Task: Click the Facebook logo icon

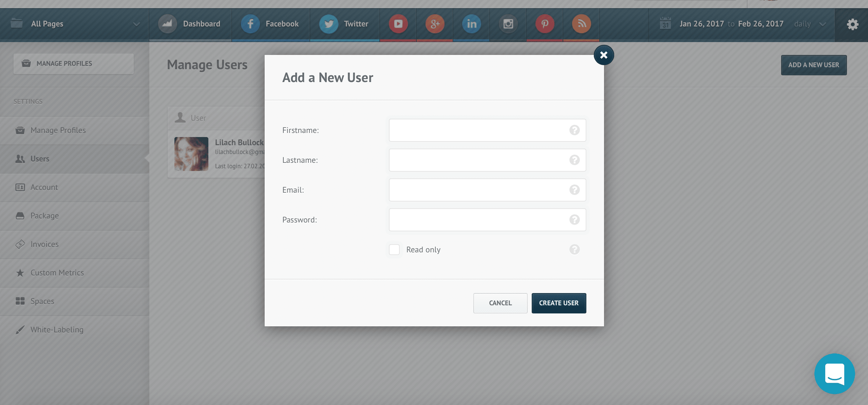Action: coord(250,24)
